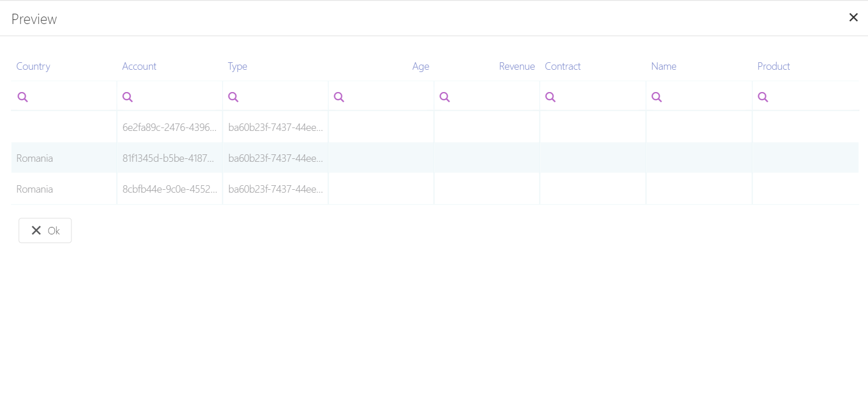Click the search icon under Name column
The image size is (868, 411).
(657, 97)
